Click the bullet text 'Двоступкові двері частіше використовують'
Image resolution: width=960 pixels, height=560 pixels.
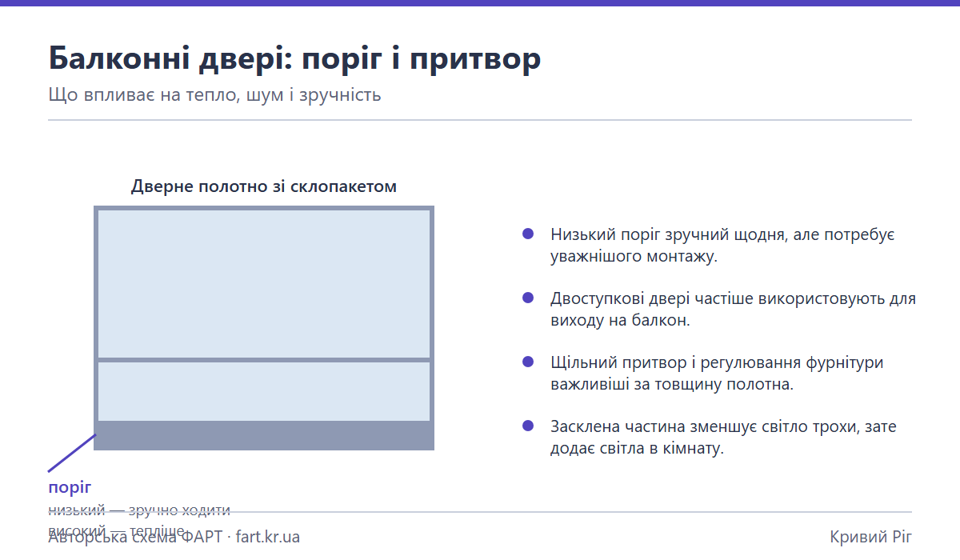(718, 299)
